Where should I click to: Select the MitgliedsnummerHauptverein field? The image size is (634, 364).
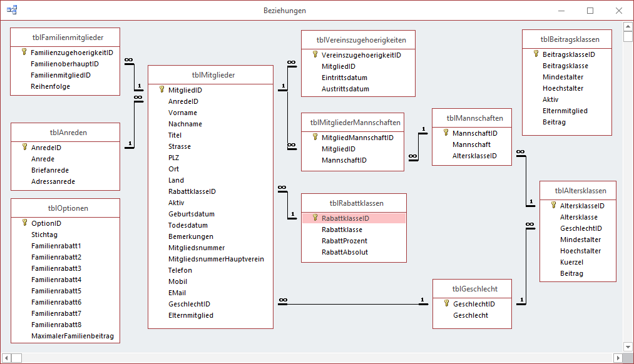tap(216, 259)
